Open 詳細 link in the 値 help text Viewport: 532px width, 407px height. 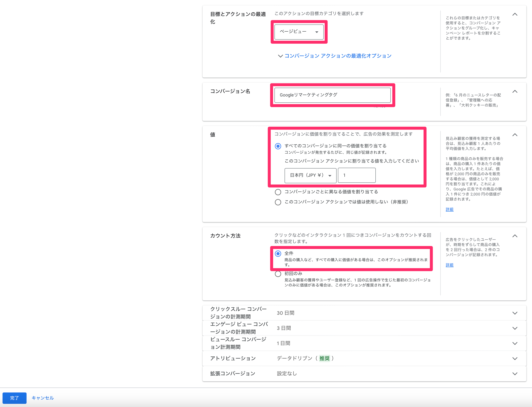[449, 209]
